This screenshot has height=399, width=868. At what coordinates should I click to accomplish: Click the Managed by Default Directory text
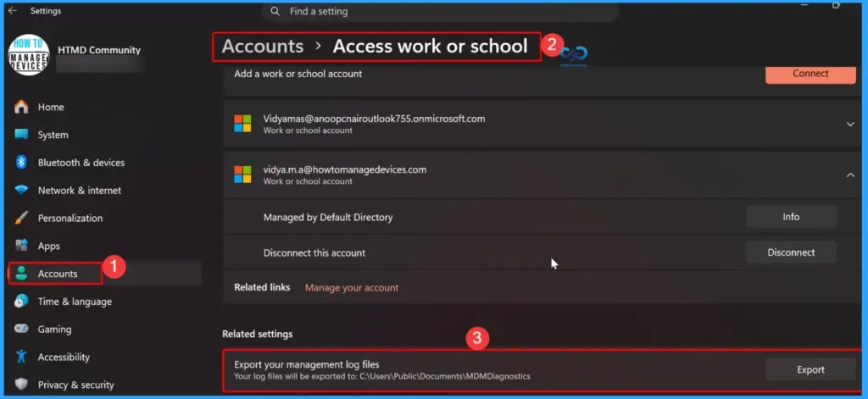(x=328, y=218)
